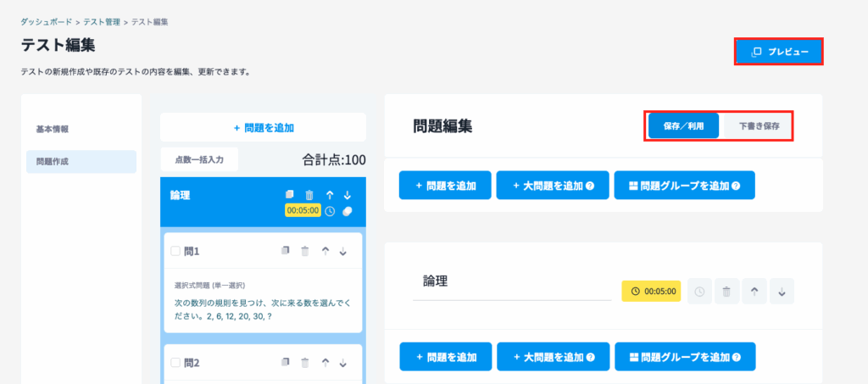Click clock icon in 論理 list header
Screen dimensions: 868x384
click(x=330, y=211)
